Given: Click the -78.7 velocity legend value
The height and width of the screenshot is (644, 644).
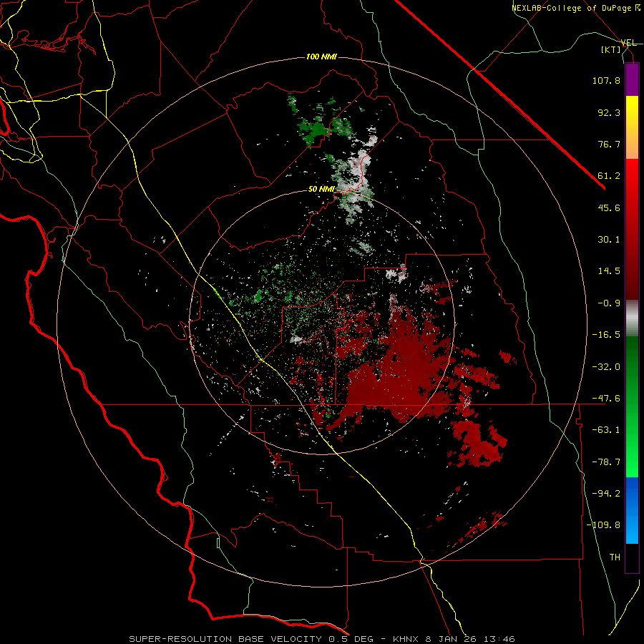Looking at the screenshot, I should tap(606, 462).
